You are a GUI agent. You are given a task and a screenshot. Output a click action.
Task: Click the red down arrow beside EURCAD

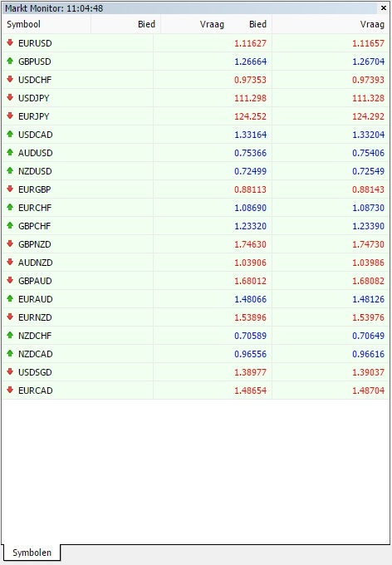10,390
